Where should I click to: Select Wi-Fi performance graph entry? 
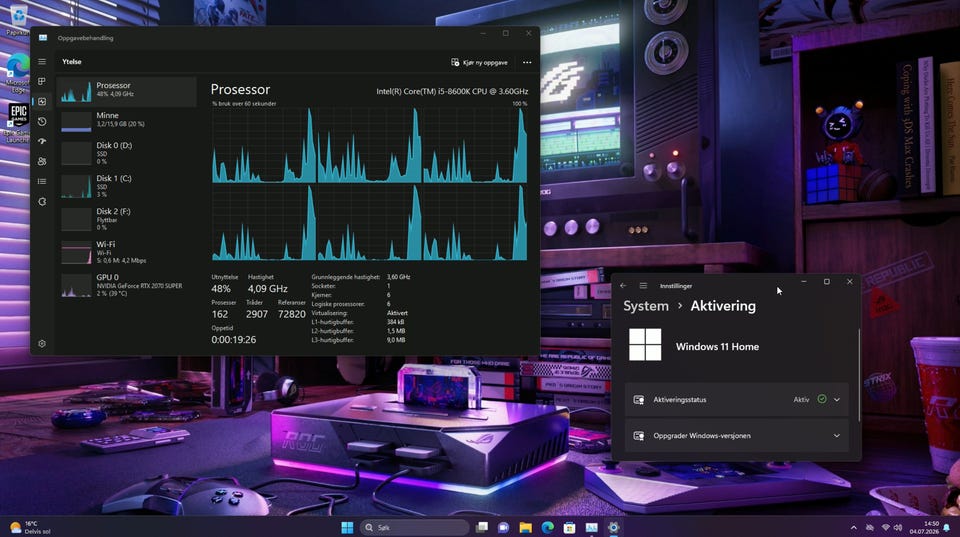pyautogui.click(x=127, y=252)
